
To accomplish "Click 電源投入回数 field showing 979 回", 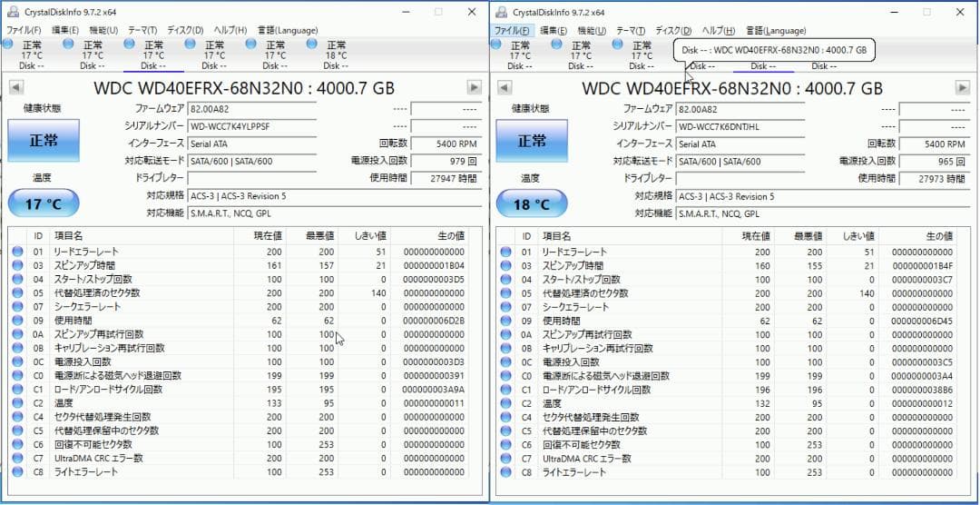I will coord(446,162).
